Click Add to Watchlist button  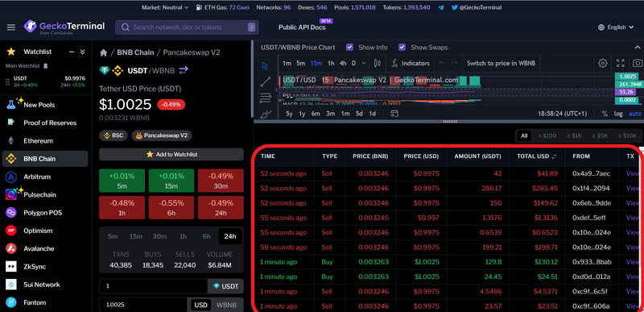[x=171, y=155]
